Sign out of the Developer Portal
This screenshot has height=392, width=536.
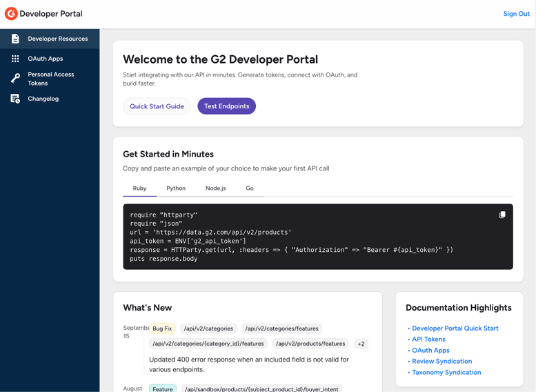coord(516,14)
